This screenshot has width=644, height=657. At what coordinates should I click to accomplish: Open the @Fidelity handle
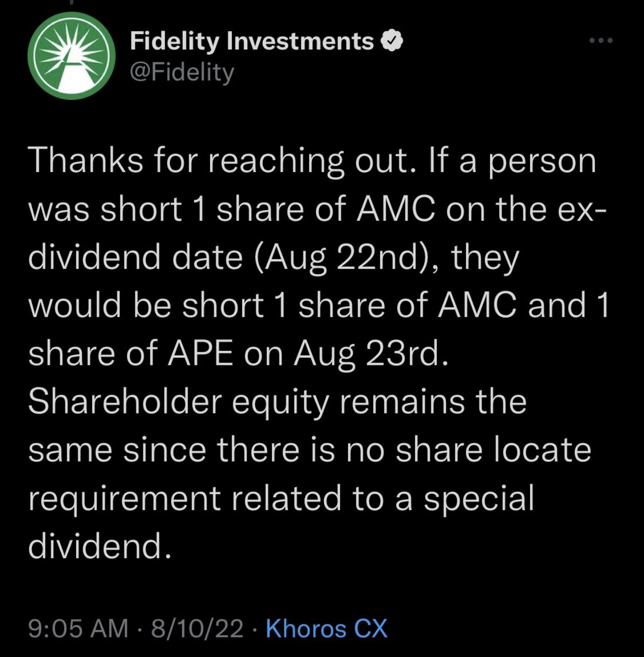click(182, 73)
